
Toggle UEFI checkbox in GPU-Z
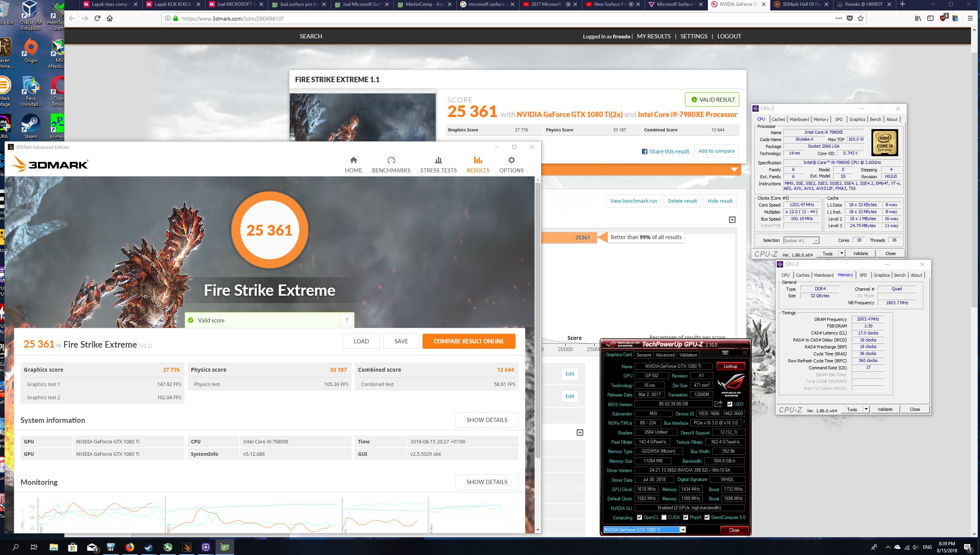tap(730, 404)
